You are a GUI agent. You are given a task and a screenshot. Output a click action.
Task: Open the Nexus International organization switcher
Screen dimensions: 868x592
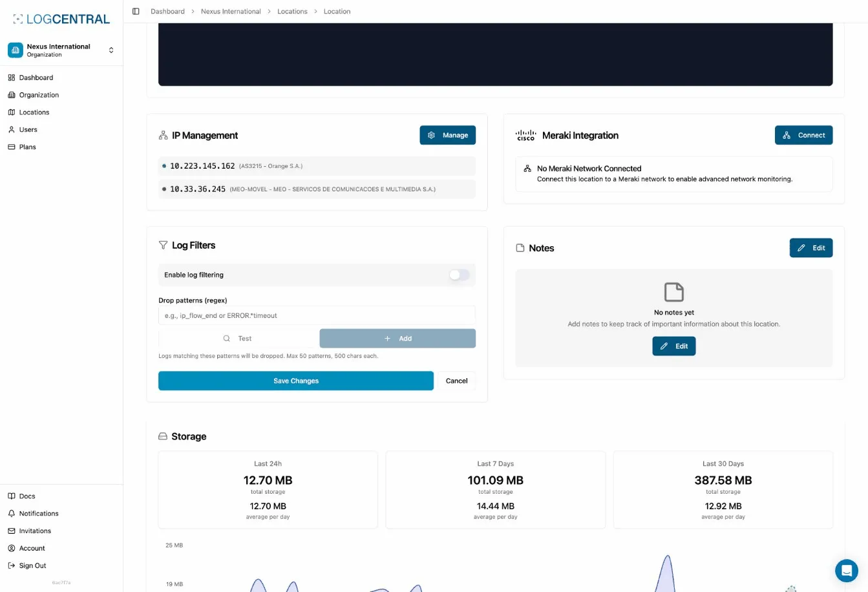coord(61,50)
